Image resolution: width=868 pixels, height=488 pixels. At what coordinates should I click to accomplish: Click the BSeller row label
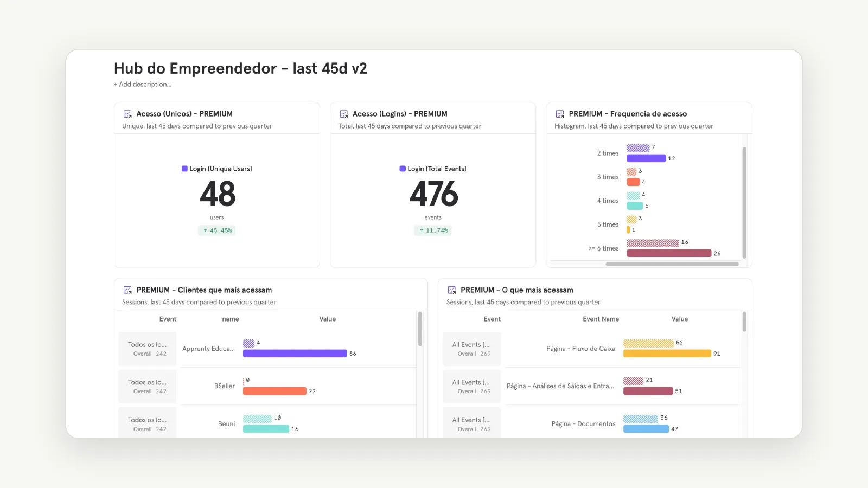point(225,386)
